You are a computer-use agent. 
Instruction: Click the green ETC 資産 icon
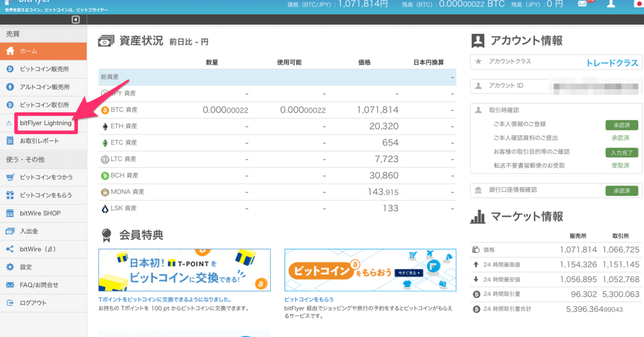click(x=105, y=143)
